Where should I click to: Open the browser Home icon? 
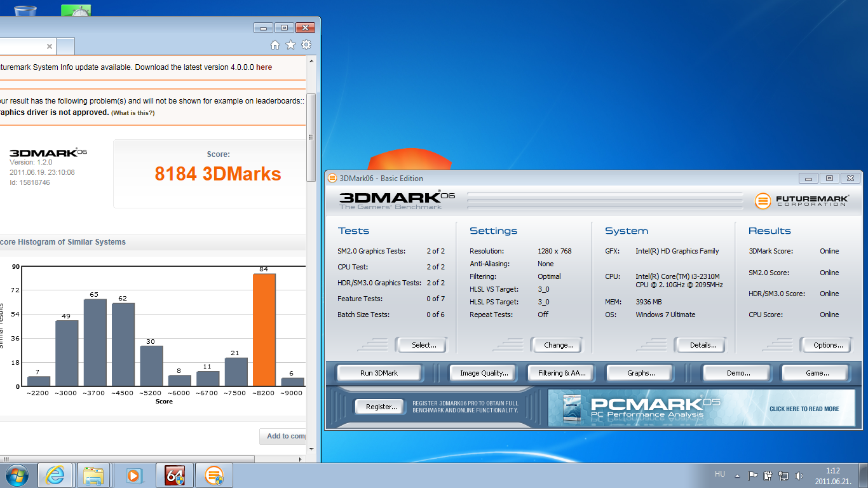[275, 44]
